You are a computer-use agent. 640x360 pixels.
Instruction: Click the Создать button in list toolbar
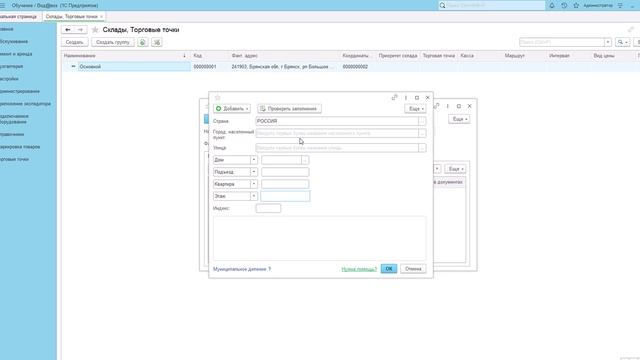pyautogui.click(x=74, y=42)
